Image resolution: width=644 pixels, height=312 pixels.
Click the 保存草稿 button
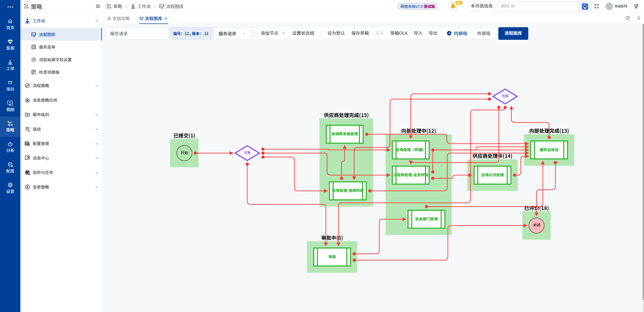(360, 33)
